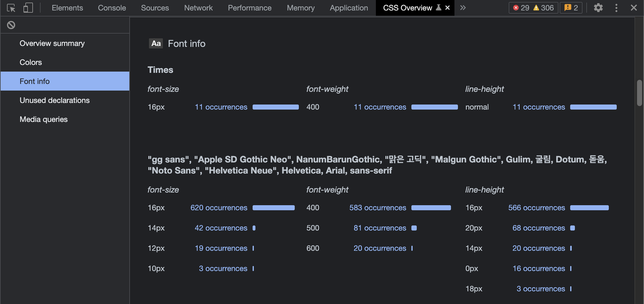Go to Colors section

click(x=65, y=62)
